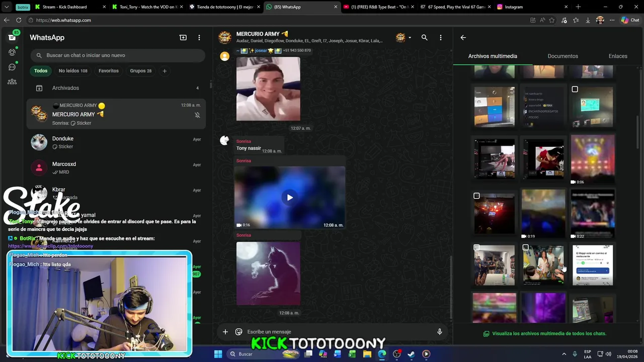Viewport: 644px width, 362px height.
Task: Switch to Documentos tab
Action: [562, 56]
